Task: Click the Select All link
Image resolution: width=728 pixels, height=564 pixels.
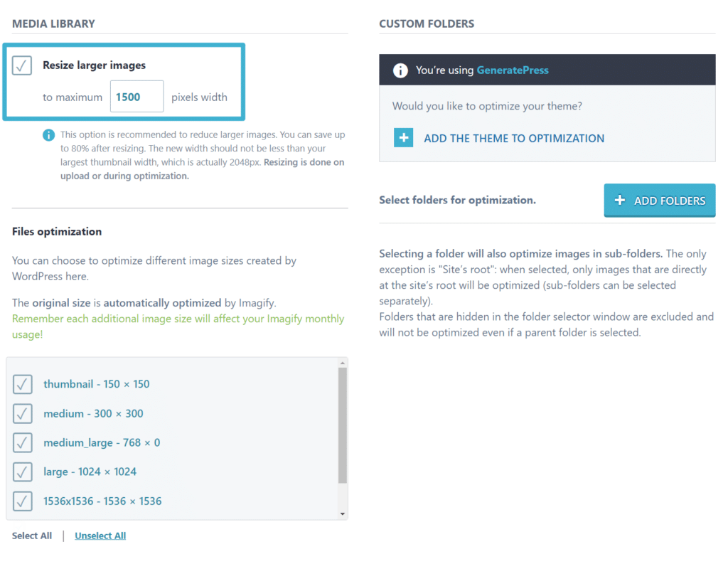Action: [32, 536]
